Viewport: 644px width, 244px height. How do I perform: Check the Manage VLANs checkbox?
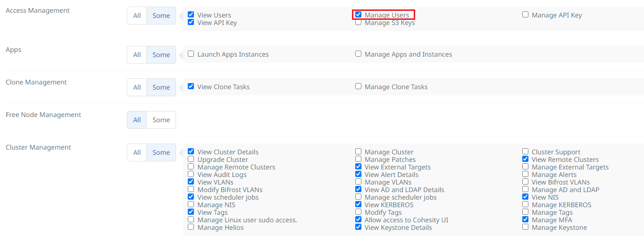point(358,182)
